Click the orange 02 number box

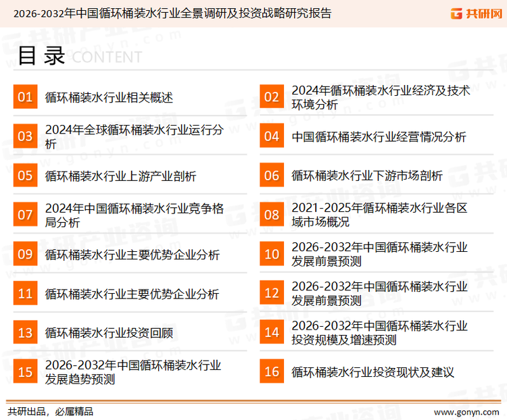click(x=272, y=97)
